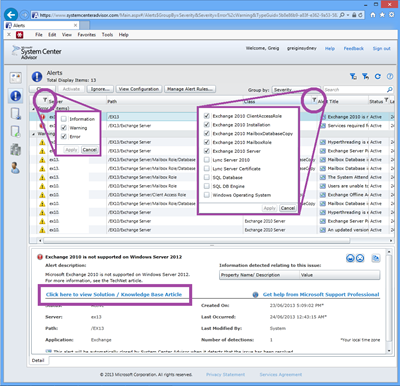Check the Information severity checkbox
The height and width of the screenshot is (386, 400).
(64, 119)
